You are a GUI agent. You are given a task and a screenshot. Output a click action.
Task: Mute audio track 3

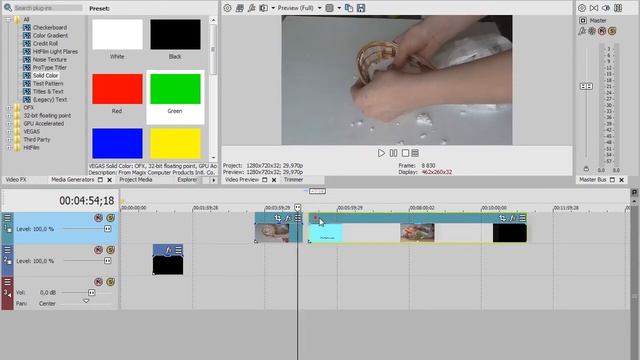[98, 282]
